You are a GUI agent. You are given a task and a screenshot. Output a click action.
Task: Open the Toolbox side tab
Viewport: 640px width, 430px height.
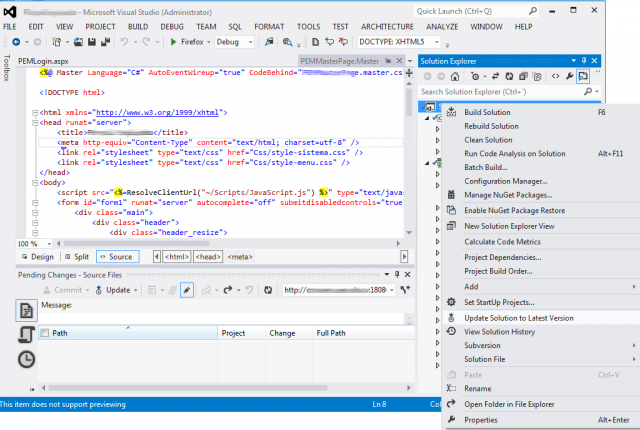coord(6,68)
